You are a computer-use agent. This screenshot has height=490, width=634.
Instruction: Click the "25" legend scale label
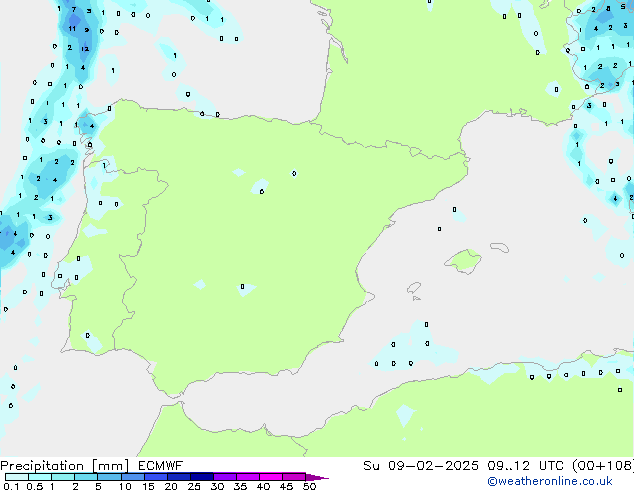[194, 486]
